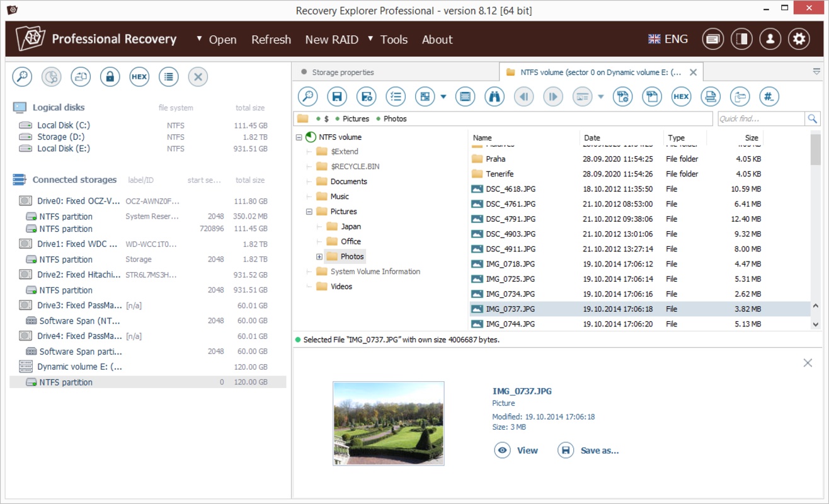Open HEX viewer from the file browser toolbar
Image resolution: width=829 pixels, height=504 pixels.
coord(681,96)
